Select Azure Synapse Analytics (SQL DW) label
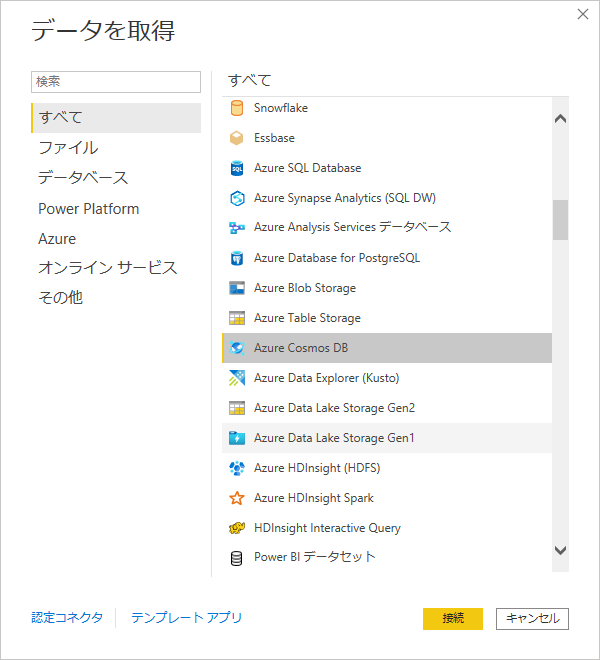This screenshot has height=660, width=600. (x=345, y=198)
